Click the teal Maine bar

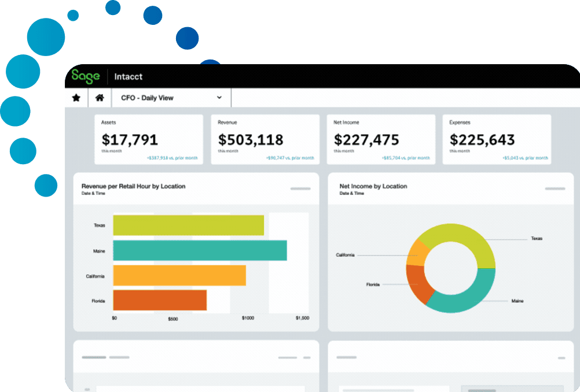200,250
